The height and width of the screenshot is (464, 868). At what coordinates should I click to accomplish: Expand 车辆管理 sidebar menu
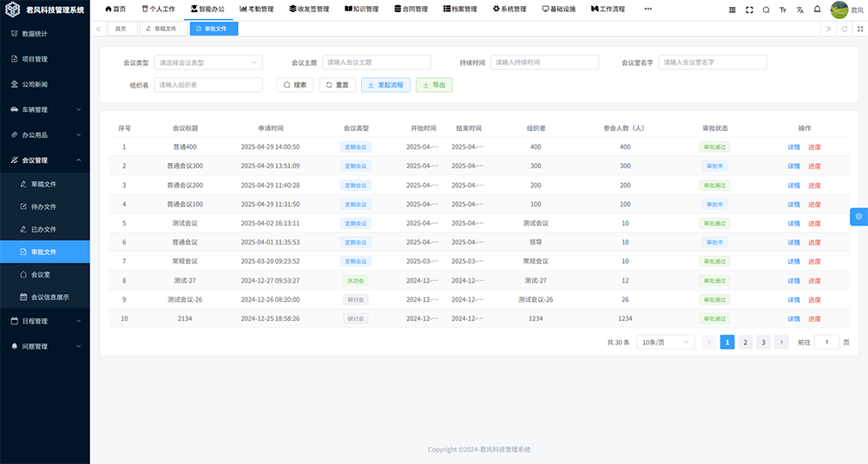[x=45, y=109]
